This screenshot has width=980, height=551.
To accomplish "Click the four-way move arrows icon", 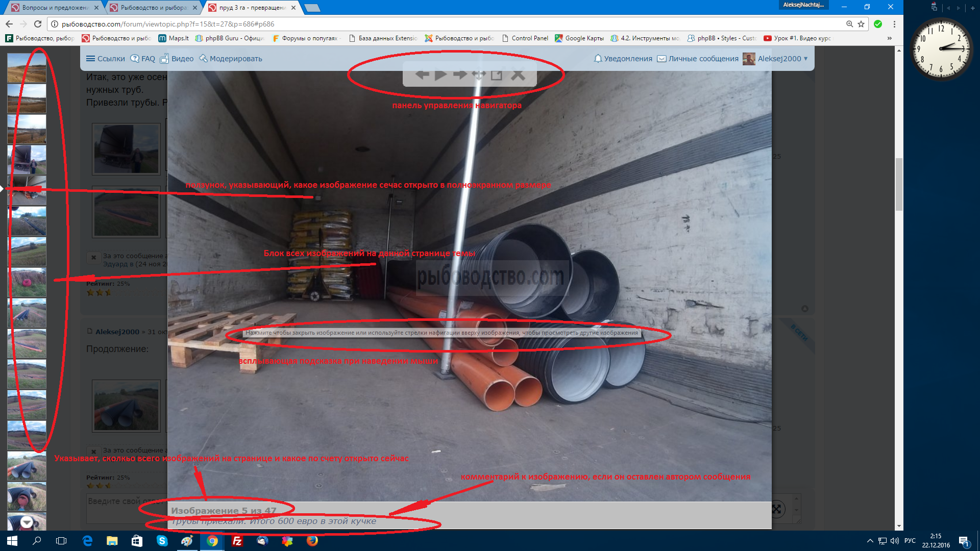I will click(x=478, y=74).
